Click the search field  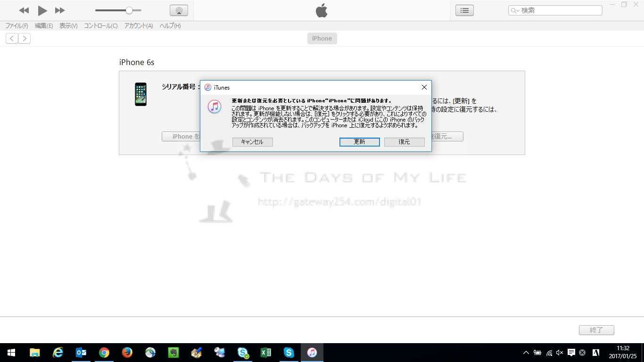[x=555, y=10]
